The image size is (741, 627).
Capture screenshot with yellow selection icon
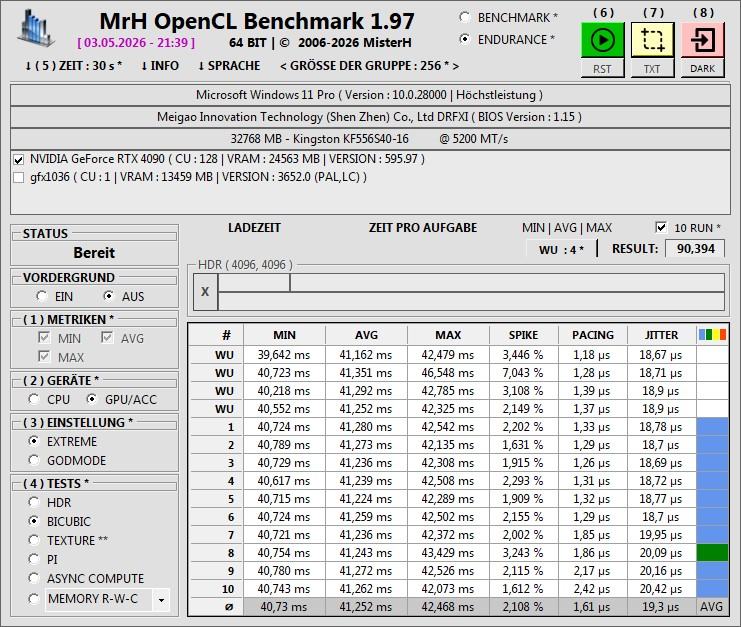pos(653,40)
